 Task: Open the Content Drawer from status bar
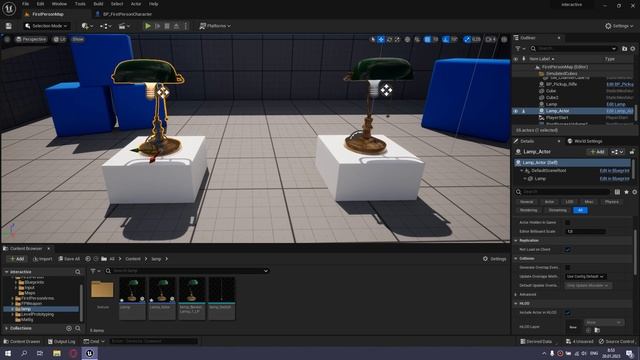coord(22,341)
